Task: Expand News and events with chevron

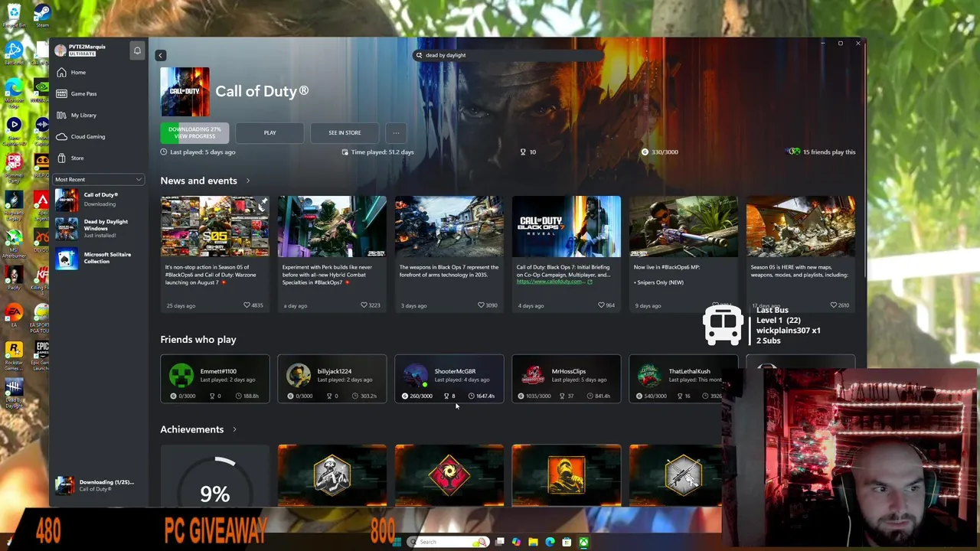Action: (247, 181)
